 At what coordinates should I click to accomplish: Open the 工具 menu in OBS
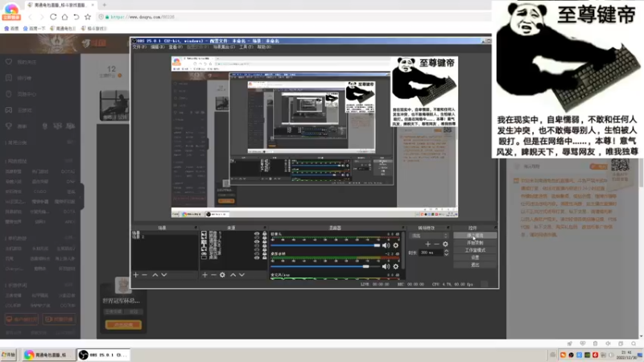coord(246,47)
